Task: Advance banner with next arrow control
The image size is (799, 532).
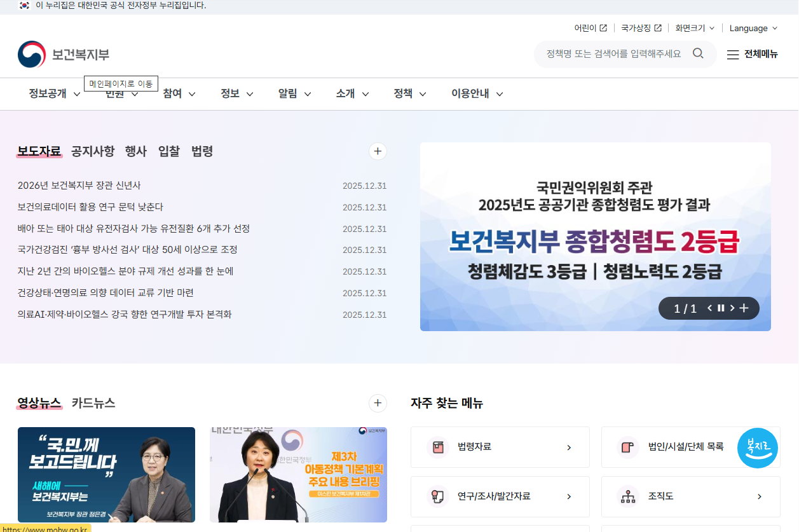Action: (732, 308)
